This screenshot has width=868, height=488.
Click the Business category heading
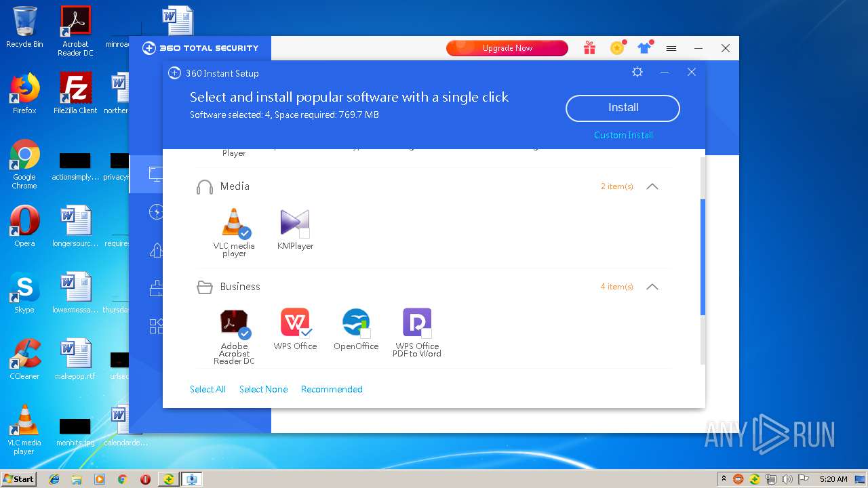[240, 287]
